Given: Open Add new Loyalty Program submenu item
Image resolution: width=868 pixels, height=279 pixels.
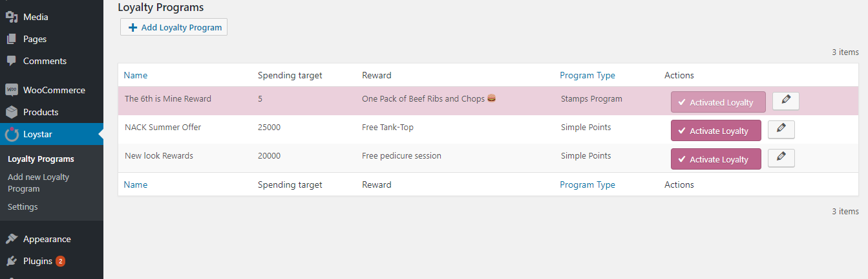Looking at the screenshot, I should (38, 183).
